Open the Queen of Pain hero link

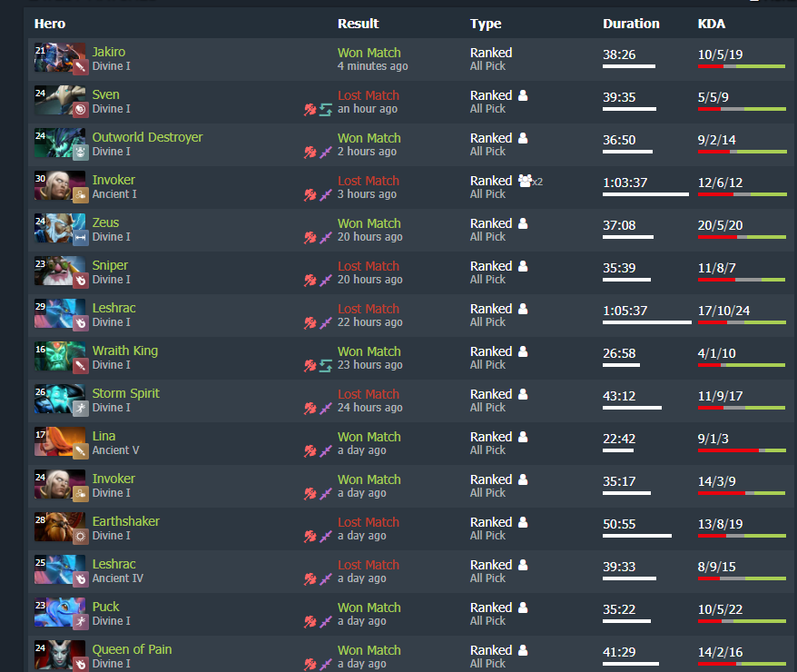[x=132, y=649]
